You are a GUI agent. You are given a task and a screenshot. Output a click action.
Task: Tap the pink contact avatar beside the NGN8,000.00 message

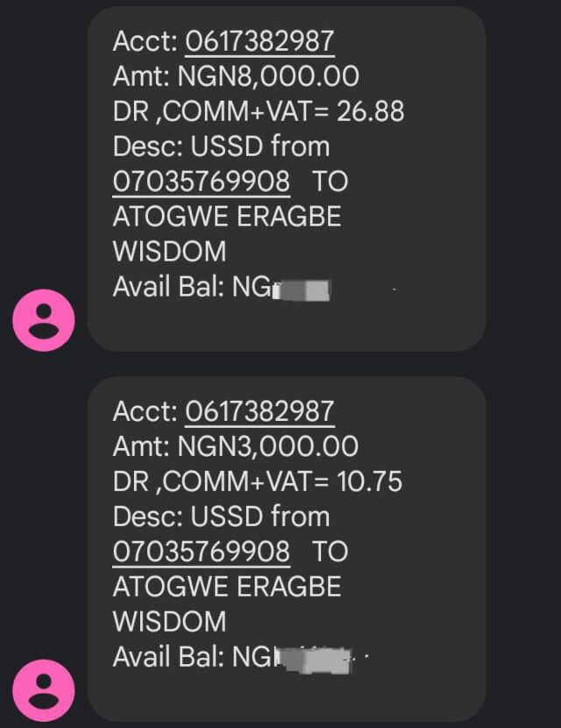point(44,322)
